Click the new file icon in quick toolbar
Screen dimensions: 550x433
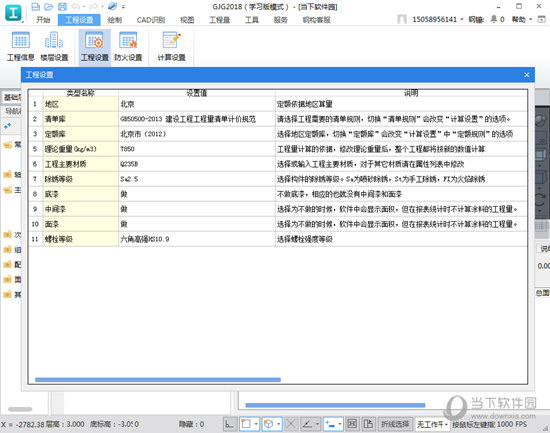point(35,7)
